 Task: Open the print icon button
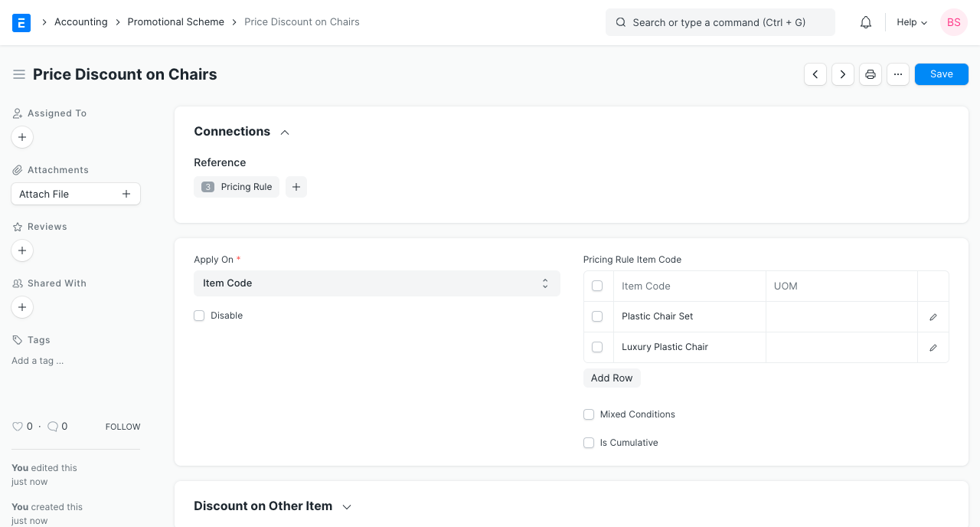coord(871,74)
